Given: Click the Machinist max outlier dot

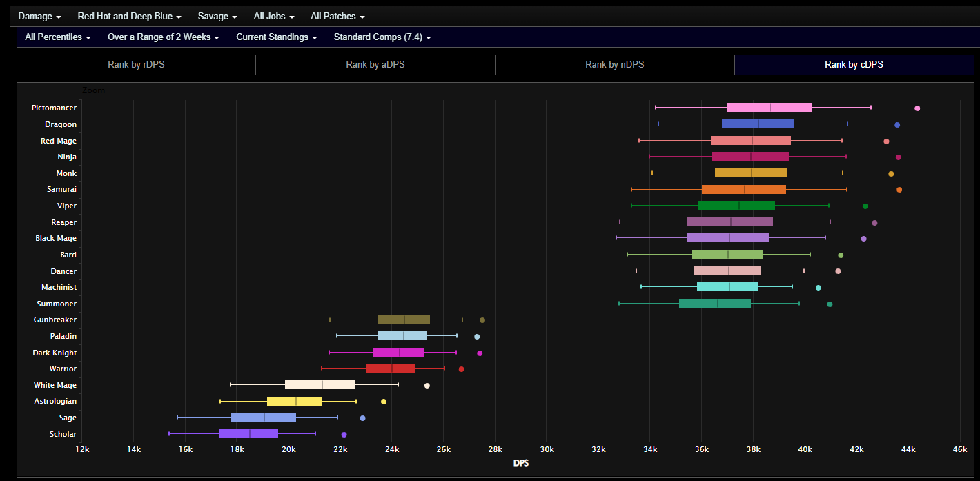Looking at the screenshot, I should tap(819, 288).
